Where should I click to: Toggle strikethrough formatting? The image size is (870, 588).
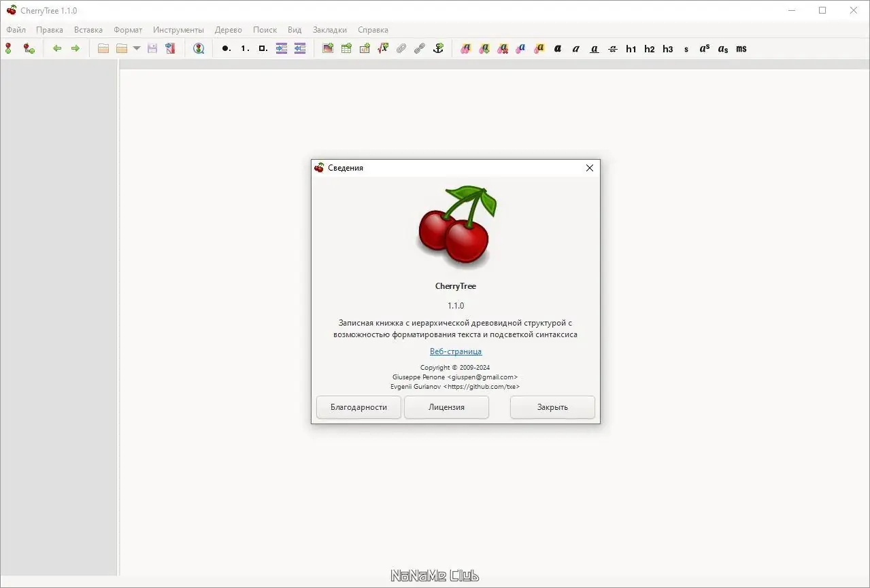(x=613, y=48)
